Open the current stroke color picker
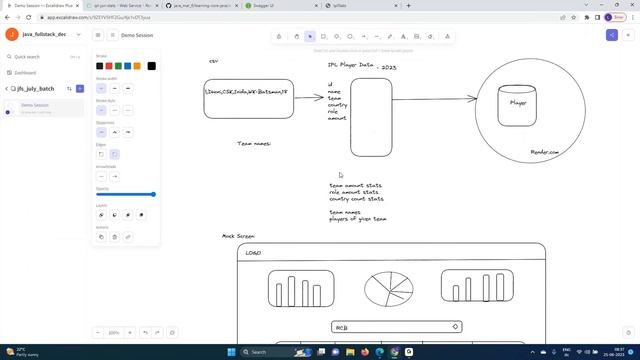640x360 pixels. coord(151,66)
